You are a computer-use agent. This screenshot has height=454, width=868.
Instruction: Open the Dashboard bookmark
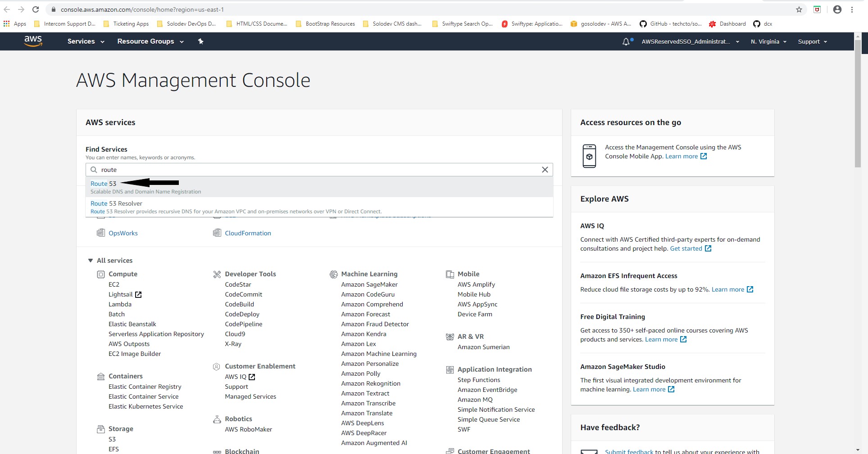coord(727,24)
